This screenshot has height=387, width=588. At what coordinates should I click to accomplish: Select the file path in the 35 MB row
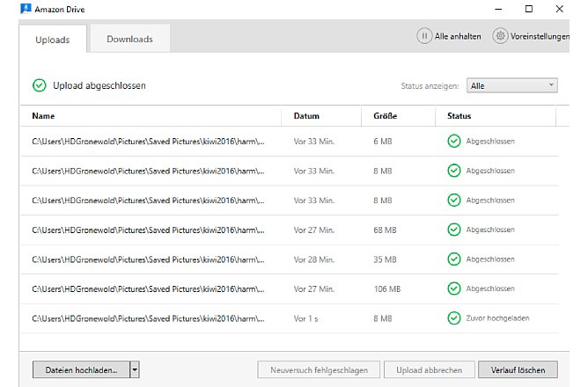point(148,259)
